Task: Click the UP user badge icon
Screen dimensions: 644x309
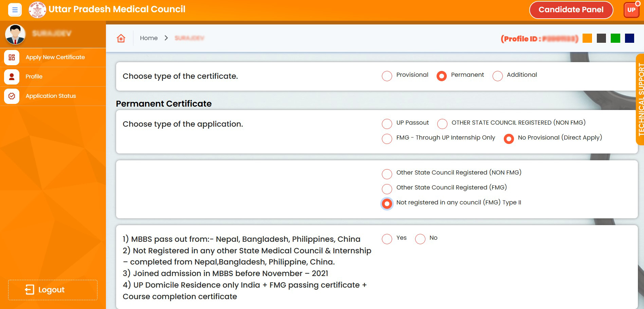Action: pyautogui.click(x=631, y=10)
